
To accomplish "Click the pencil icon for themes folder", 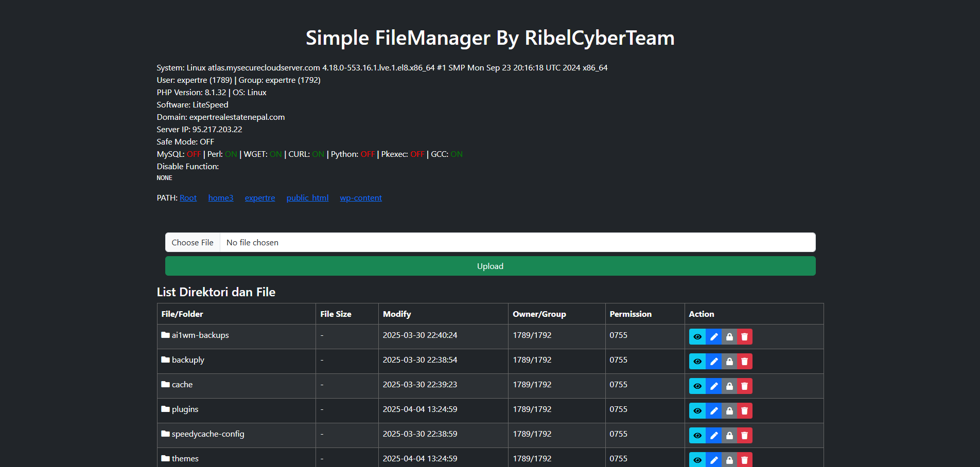I will (713, 460).
